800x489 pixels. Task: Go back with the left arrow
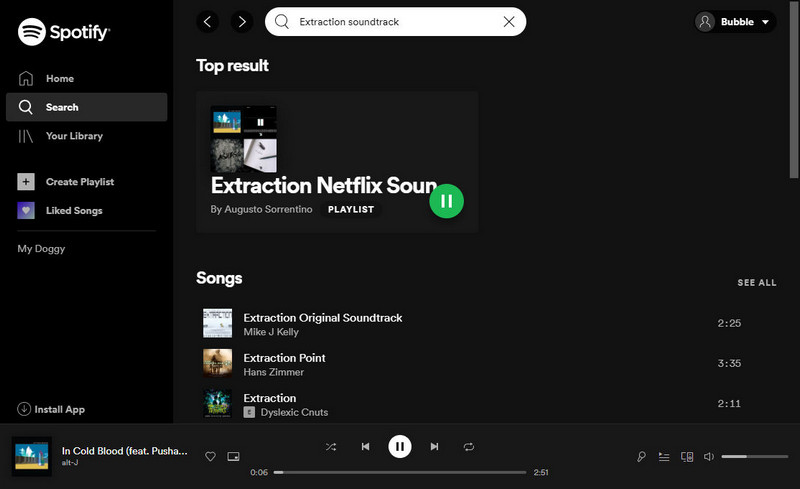click(x=208, y=21)
